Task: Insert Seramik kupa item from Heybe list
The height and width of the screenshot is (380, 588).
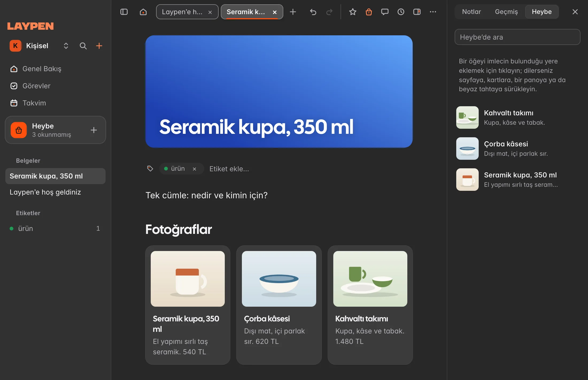Action: pos(517,180)
